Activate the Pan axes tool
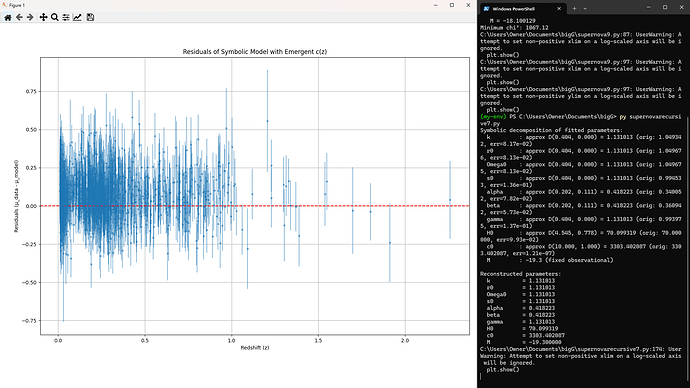Screen dimensions: 690x388 pyautogui.click(x=43, y=17)
